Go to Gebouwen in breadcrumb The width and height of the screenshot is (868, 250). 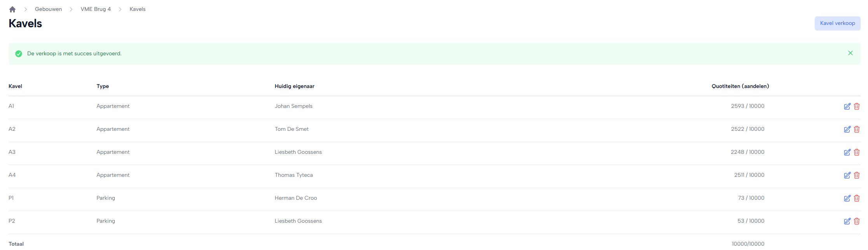(x=48, y=9)
